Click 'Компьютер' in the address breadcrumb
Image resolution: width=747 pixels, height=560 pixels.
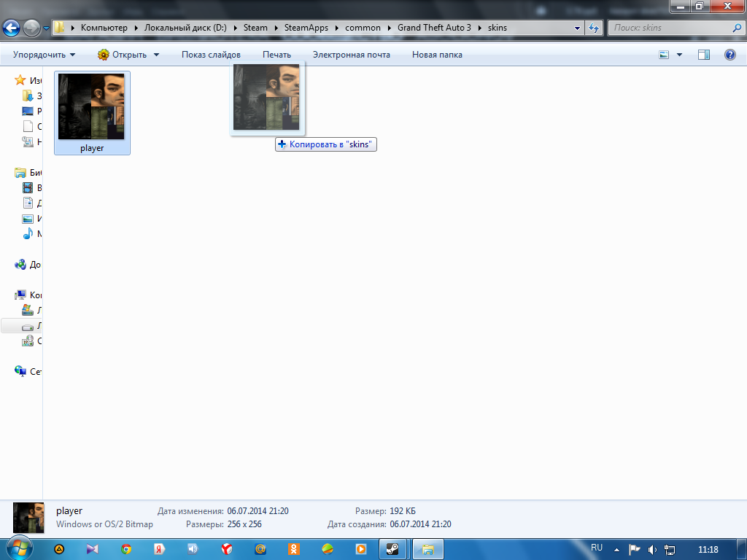104,28
